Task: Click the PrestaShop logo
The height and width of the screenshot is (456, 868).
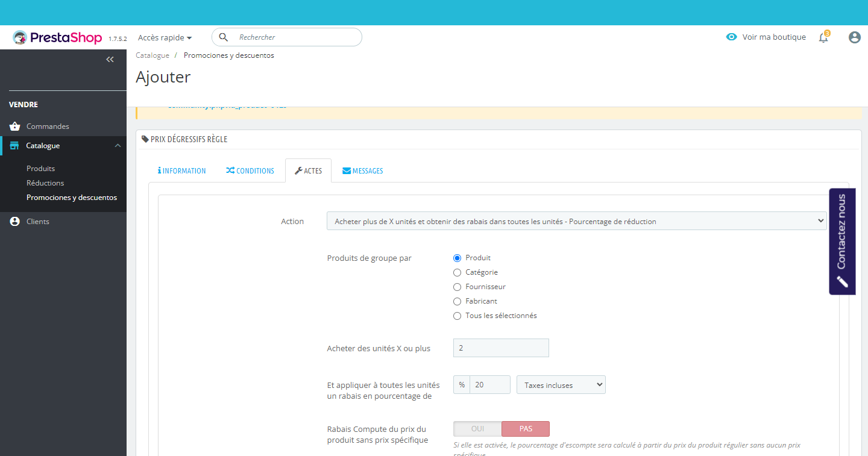Action: click(57, 37)
